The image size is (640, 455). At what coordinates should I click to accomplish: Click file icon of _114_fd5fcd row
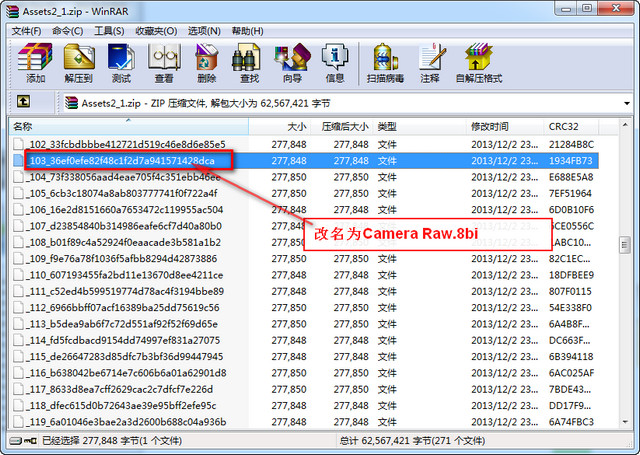tap(18, 340)
